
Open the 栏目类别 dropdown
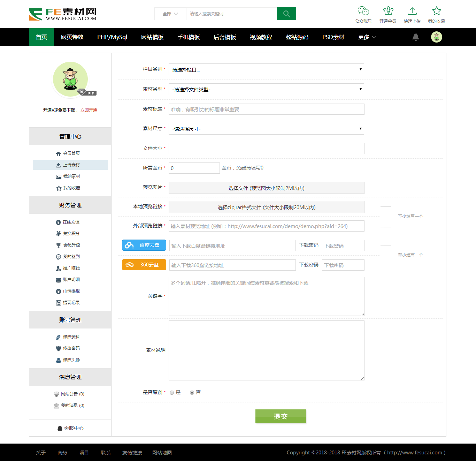(266, 69)
